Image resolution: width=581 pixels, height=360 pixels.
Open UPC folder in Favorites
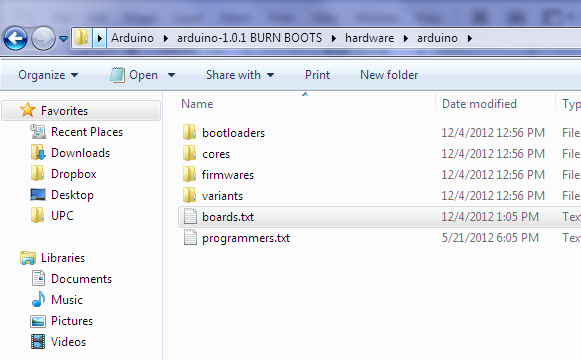tap(62, 216)
